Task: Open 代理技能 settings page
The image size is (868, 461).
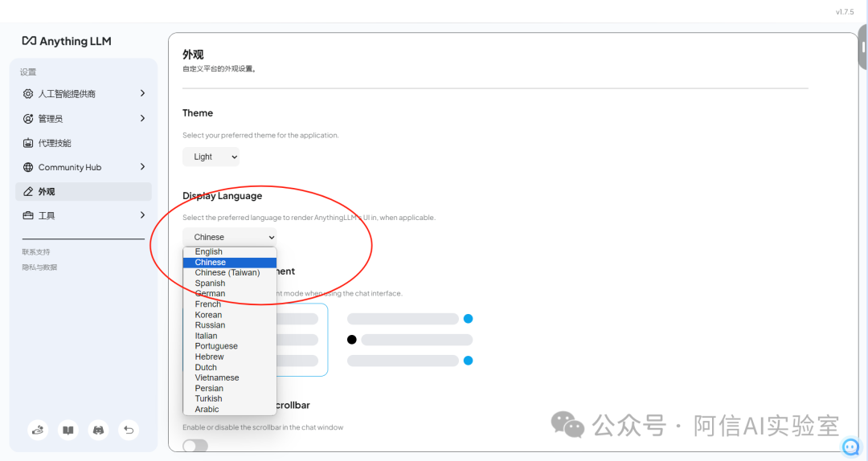Action: 84,143
